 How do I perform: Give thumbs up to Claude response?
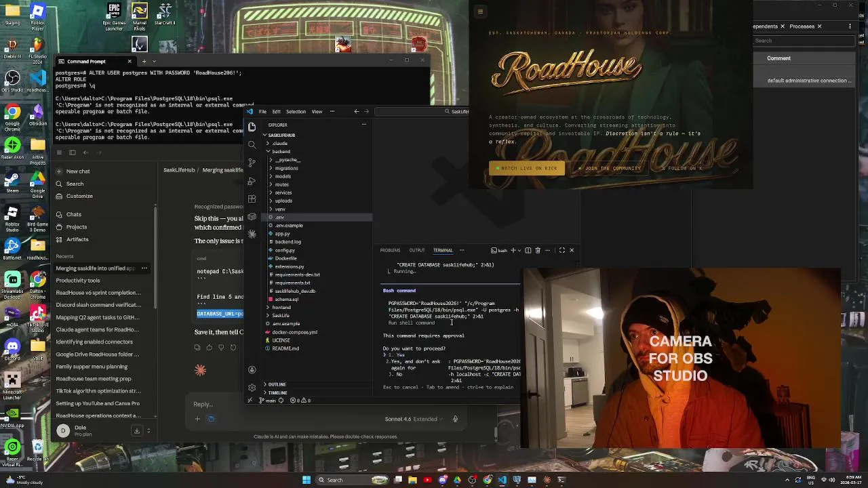click(x=209, y=347)
